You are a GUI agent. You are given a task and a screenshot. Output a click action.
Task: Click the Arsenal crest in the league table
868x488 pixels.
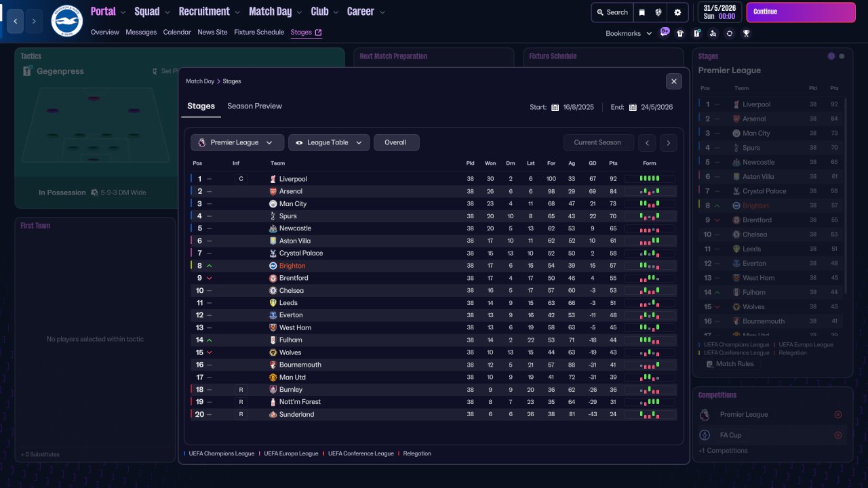click(273, 191)
